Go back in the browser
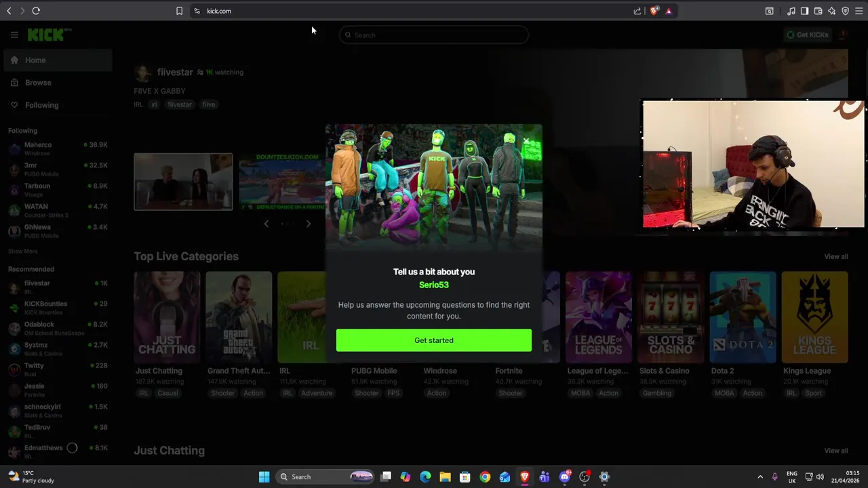The height and width of the screenshot is (488, 868). (9, 11)
